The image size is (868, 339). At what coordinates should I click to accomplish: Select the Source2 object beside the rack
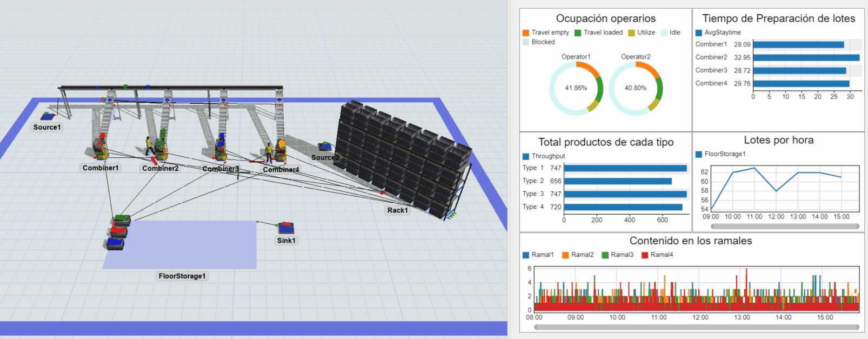(325, 146)
